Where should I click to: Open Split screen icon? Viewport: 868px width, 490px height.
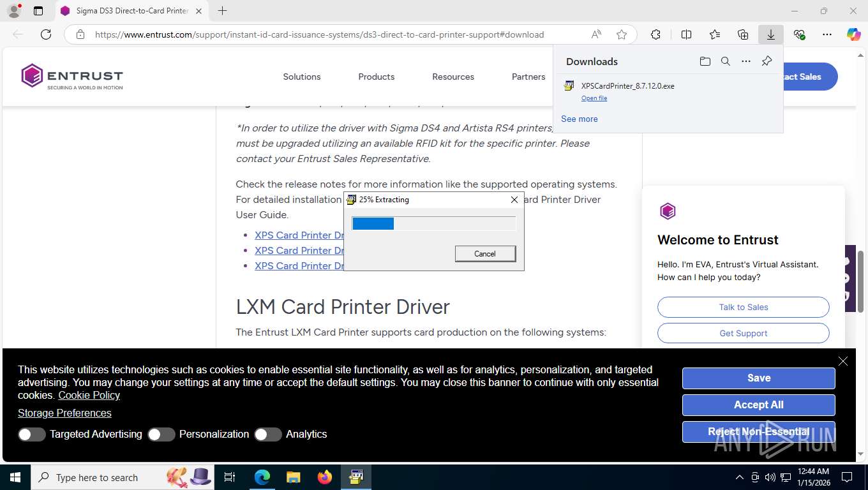pyautogui.click(x=686, y=34)
